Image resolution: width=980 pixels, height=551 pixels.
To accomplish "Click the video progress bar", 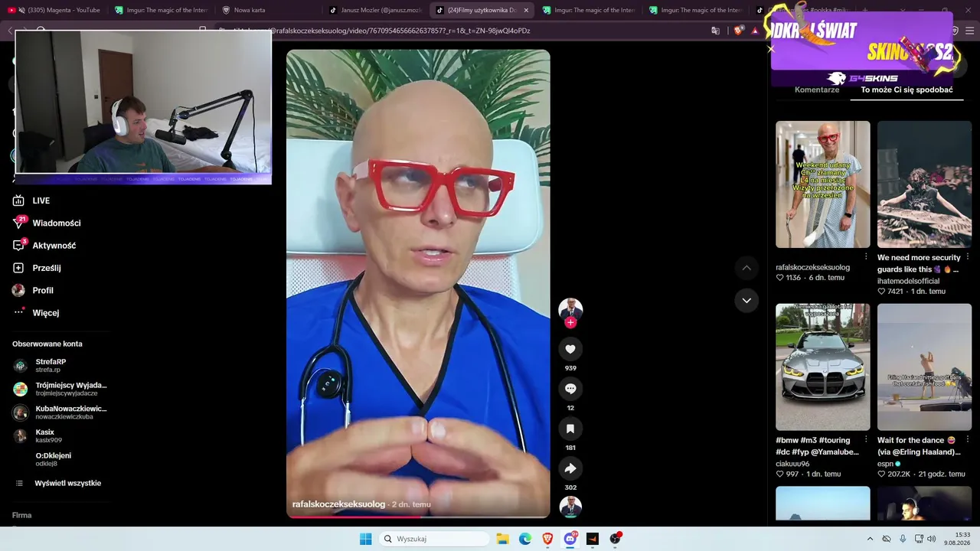I will click(418, 517).
